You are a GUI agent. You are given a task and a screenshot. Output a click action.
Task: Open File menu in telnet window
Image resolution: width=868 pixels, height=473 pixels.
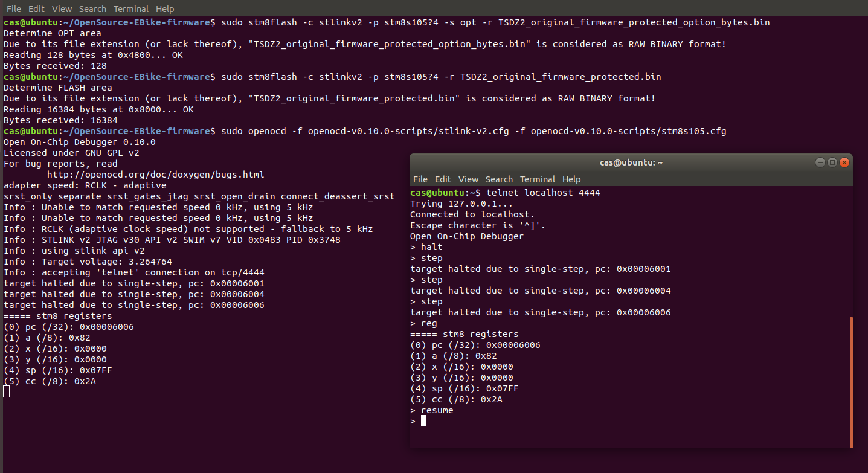[x=420, y=179]
